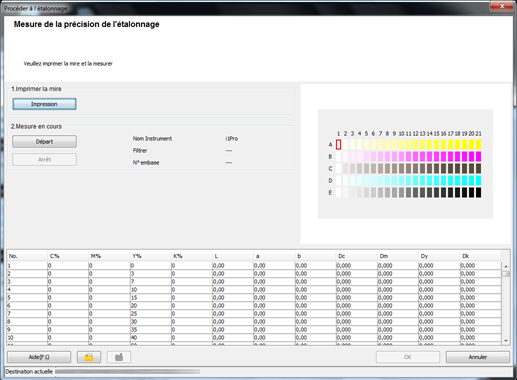Click the b column header
The width and height of the screenshot is (517, 380).
pos(316,256)
